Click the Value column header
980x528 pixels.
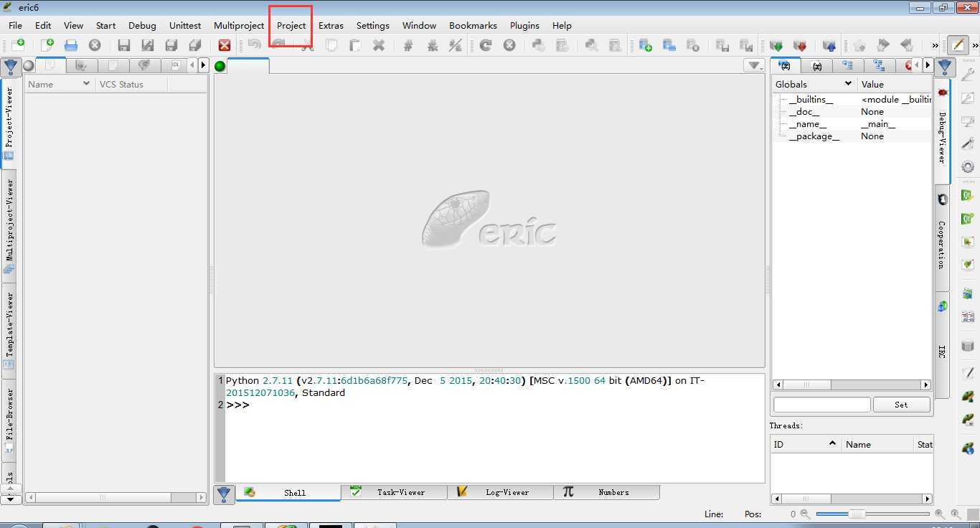click(894, 84)
